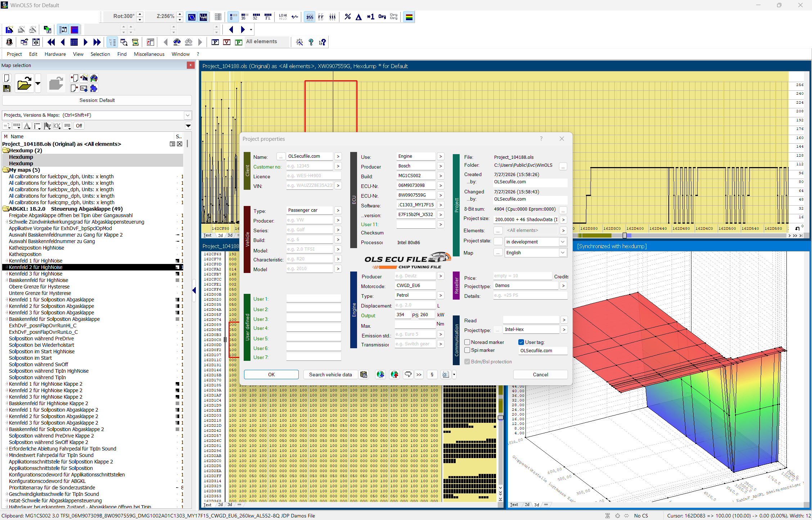Switch to the 3d tab in hexdump graph
The image size is (812, 520).
[x=230, y=235]
